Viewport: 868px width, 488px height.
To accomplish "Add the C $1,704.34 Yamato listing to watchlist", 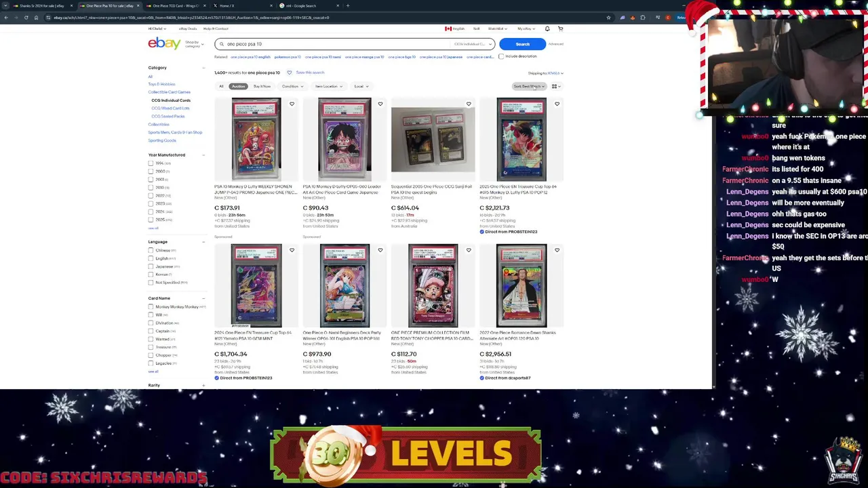I will [292, 250].
